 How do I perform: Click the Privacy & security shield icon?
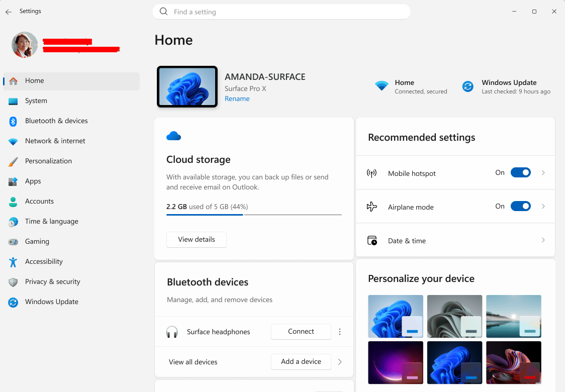(14, 282)
